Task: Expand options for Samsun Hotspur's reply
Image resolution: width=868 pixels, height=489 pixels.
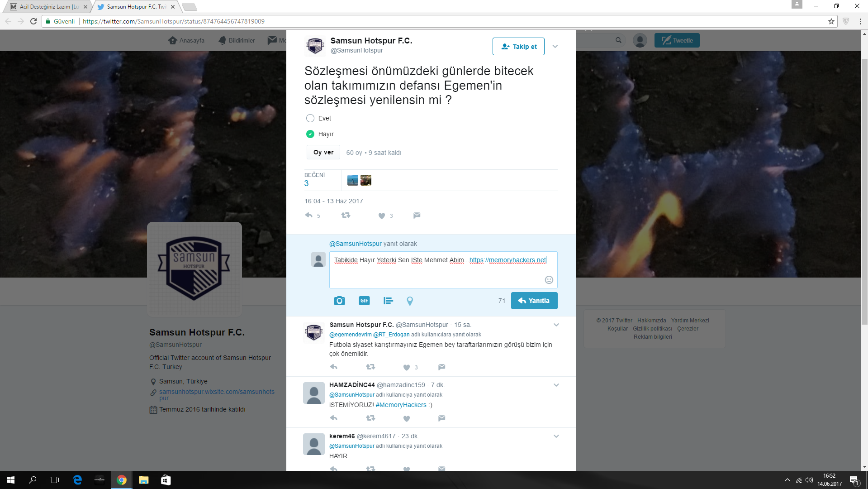Action: click(x=556, y=325)
